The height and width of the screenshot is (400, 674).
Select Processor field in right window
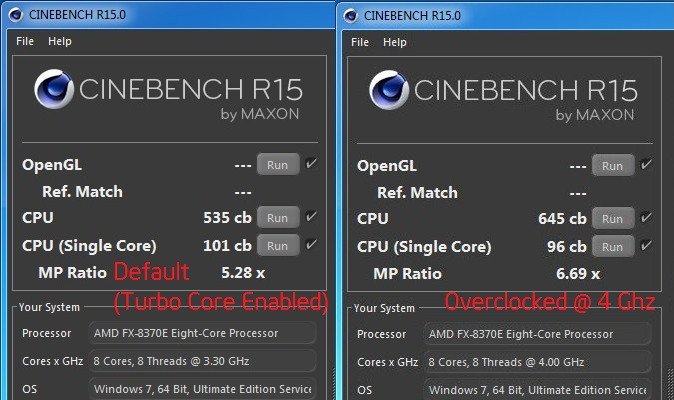537,334
